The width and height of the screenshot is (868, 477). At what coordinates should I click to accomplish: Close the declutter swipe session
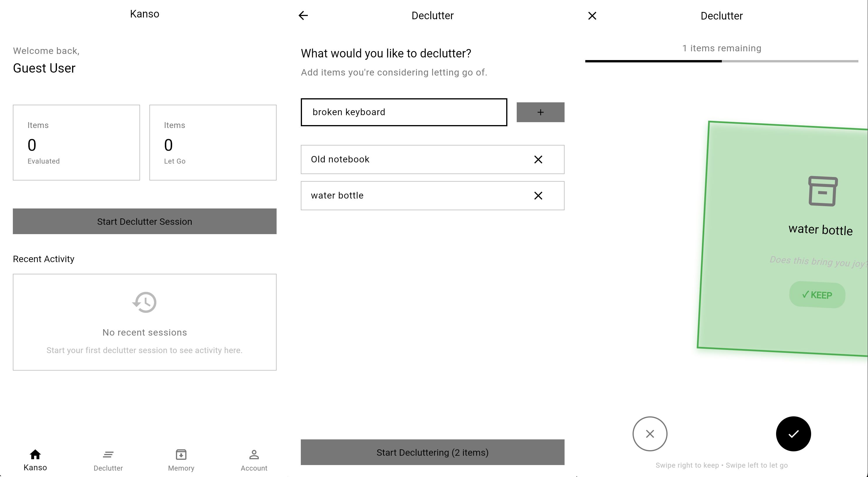click(x=592, y=16)
